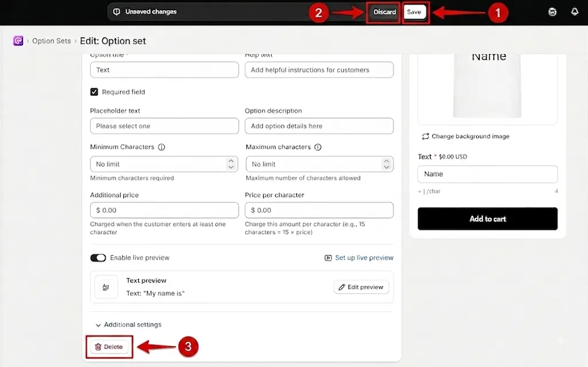Viewport: 588px width, 367px height.
Task: Click Change background image
Action: pos(465,136)
